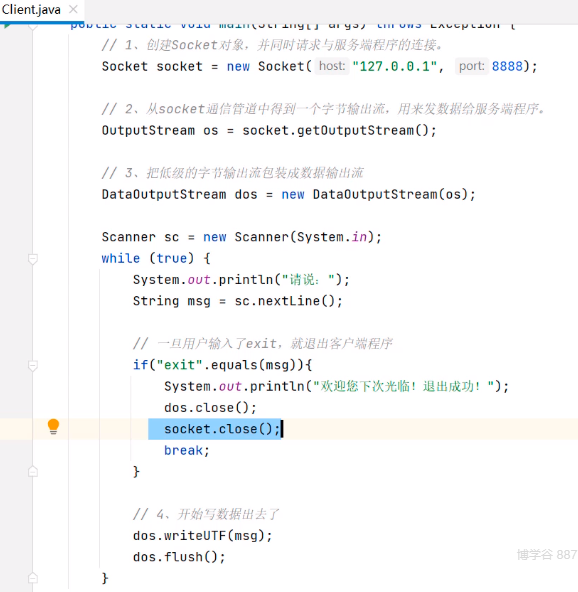Click the host: parameter hint
This screenshot has width=578, height=592.
(x=332, y=66)
